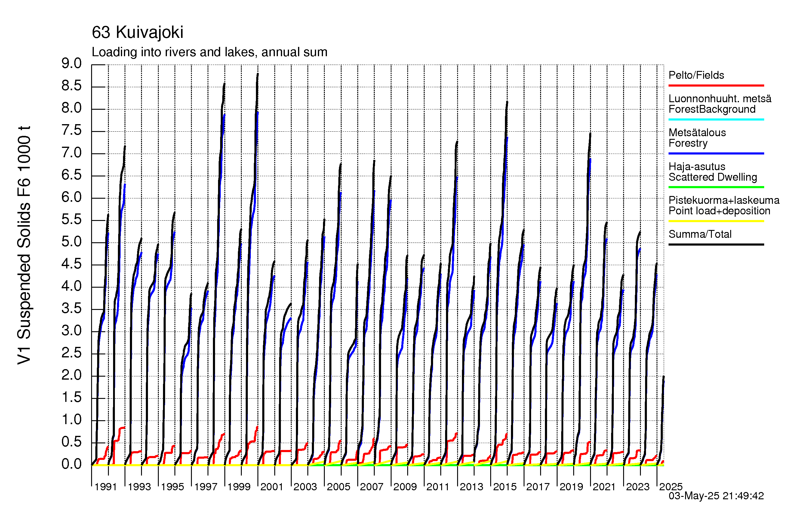Click the x-axis year label 2005

point(339,487)
